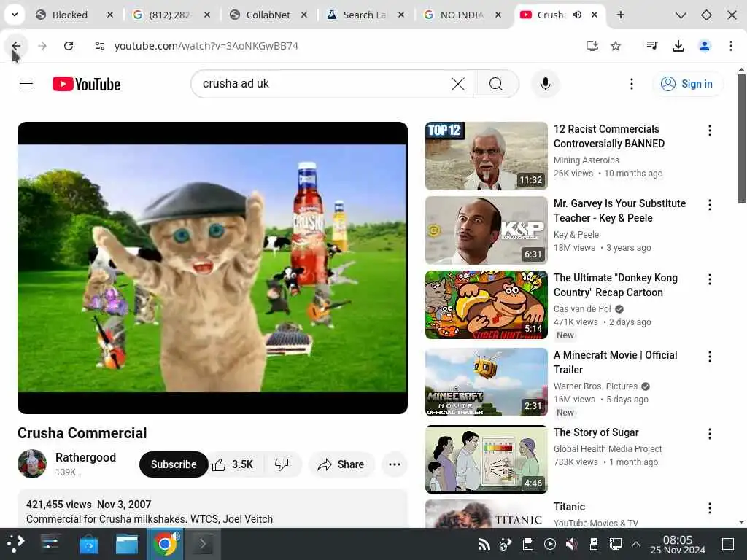Switch to the NO INDIA Google tab

coord(462,15)
